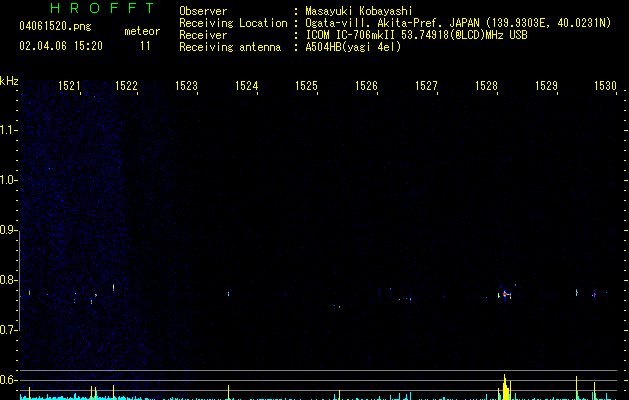Click the strong meteor echo after 1528

[505, 294]
